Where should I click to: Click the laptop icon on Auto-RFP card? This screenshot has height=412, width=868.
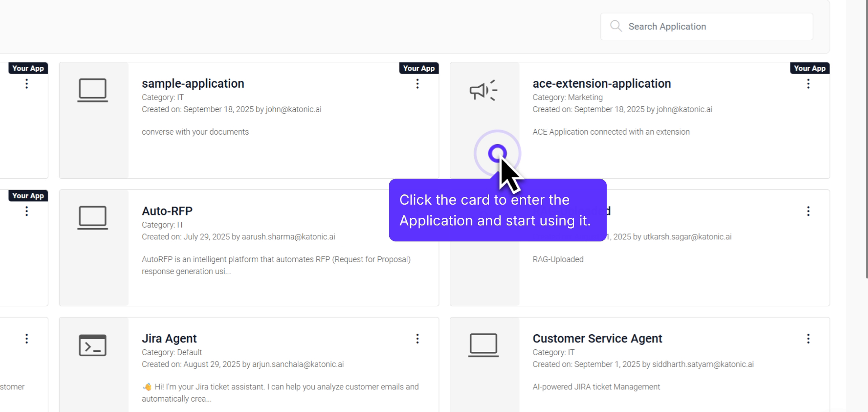[x=93, y=217]
